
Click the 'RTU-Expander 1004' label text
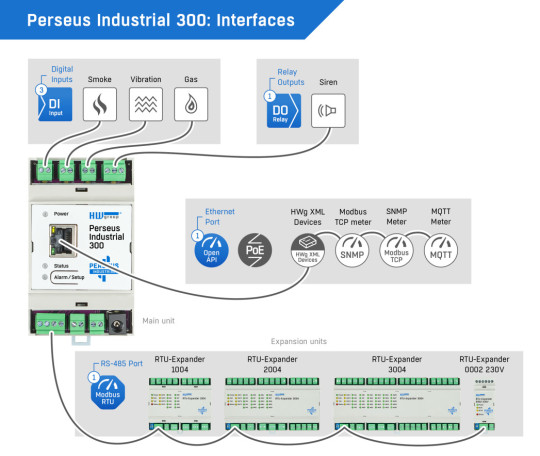point(180,364)
